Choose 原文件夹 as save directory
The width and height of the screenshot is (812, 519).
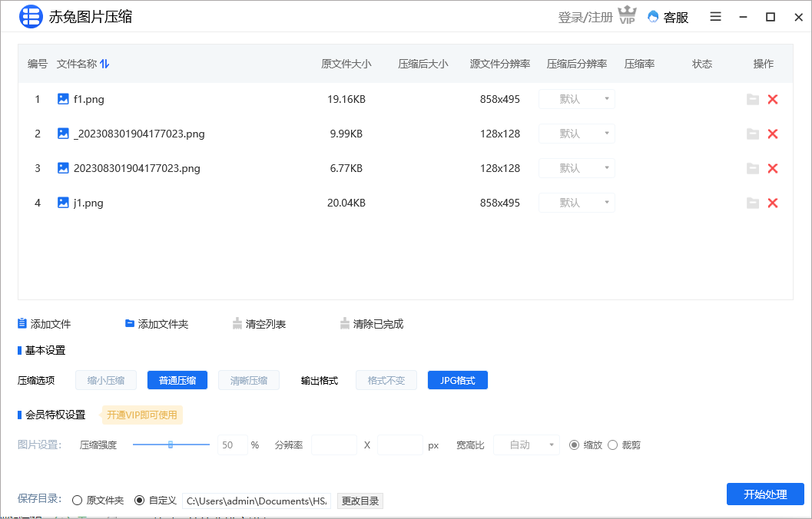point(77,499)
